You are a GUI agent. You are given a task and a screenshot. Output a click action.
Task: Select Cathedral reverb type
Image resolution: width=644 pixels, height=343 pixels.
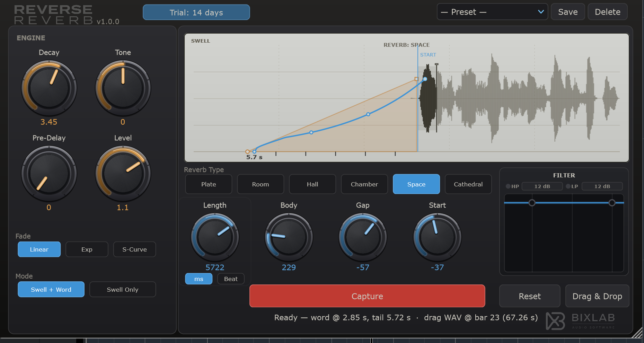coord(468,184)
